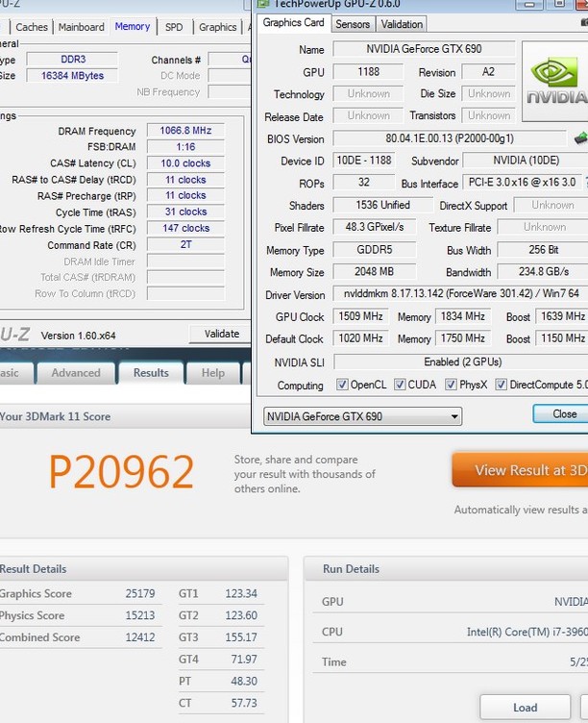The width and height of the screenshot is (588, 723).
Task: Toggle the DirectCompute 5.0 checkbox
Action: [501, 385]
